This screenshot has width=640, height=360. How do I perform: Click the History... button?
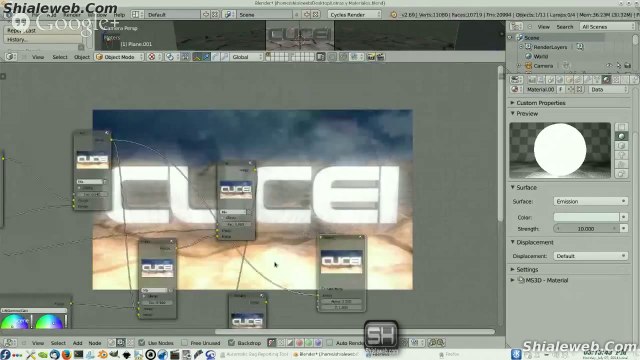tap(43, 40)
